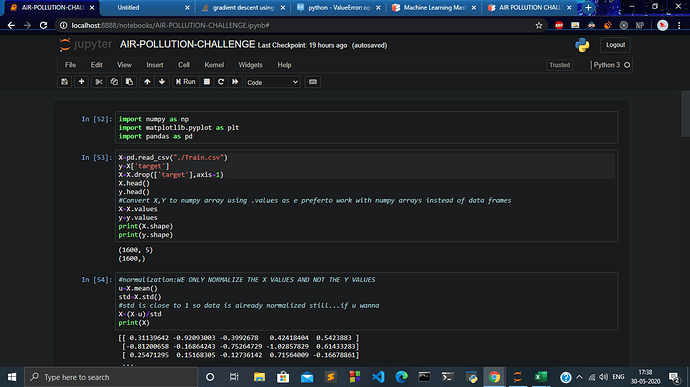This screenshot has width=690, height=387.
Task: Open the Chrome three-dot menu
Action: click(x=679, y=26)
